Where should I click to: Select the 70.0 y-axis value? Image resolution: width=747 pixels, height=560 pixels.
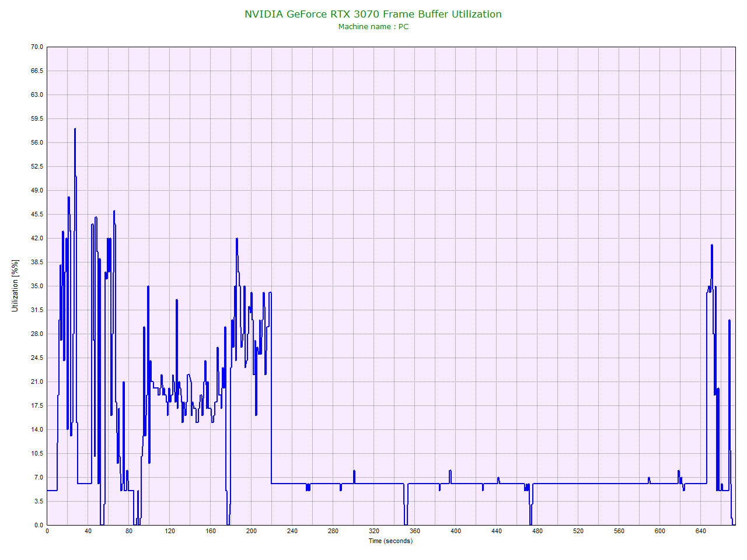[x=37, y=47]
